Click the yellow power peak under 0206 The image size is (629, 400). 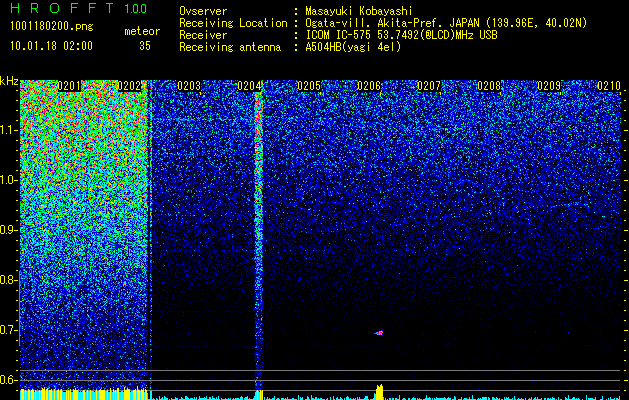(x=379, y=392)
